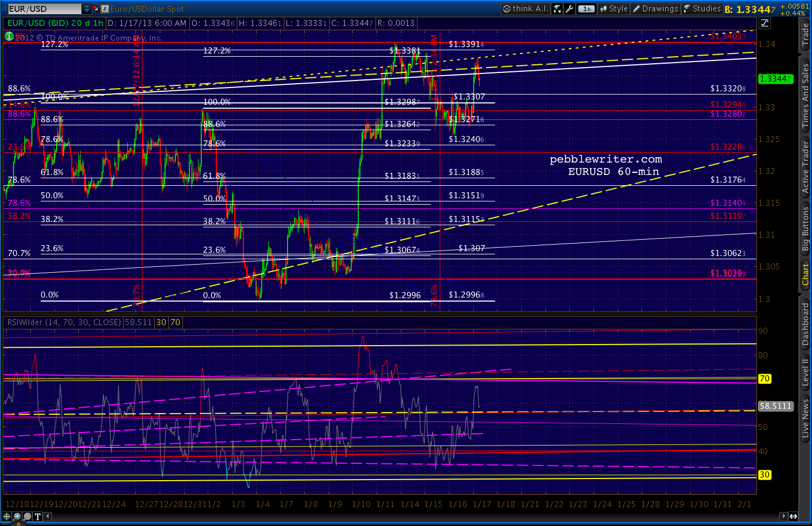Click the EUR/USD (BID) 20 d 1h label
This screenshot has height=526, width=812.
click(55, 23)
